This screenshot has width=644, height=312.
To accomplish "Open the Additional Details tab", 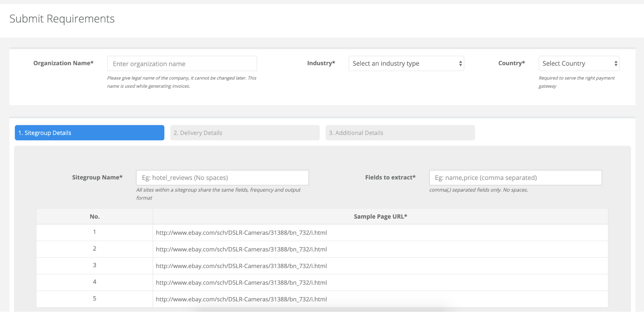I will coord(399,133).
